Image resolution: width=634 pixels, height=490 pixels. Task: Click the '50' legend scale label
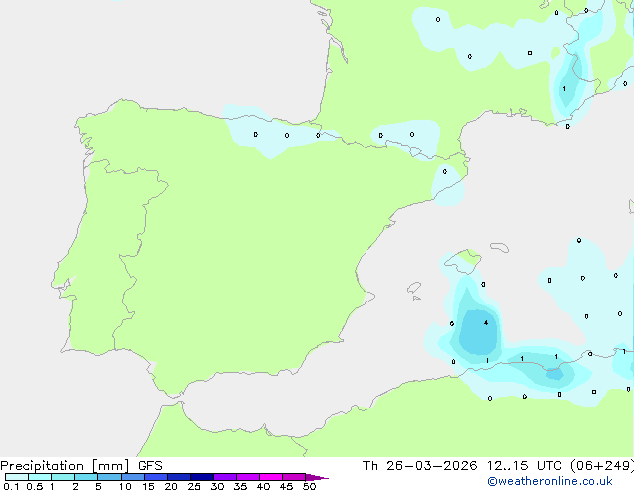point(309,486)
